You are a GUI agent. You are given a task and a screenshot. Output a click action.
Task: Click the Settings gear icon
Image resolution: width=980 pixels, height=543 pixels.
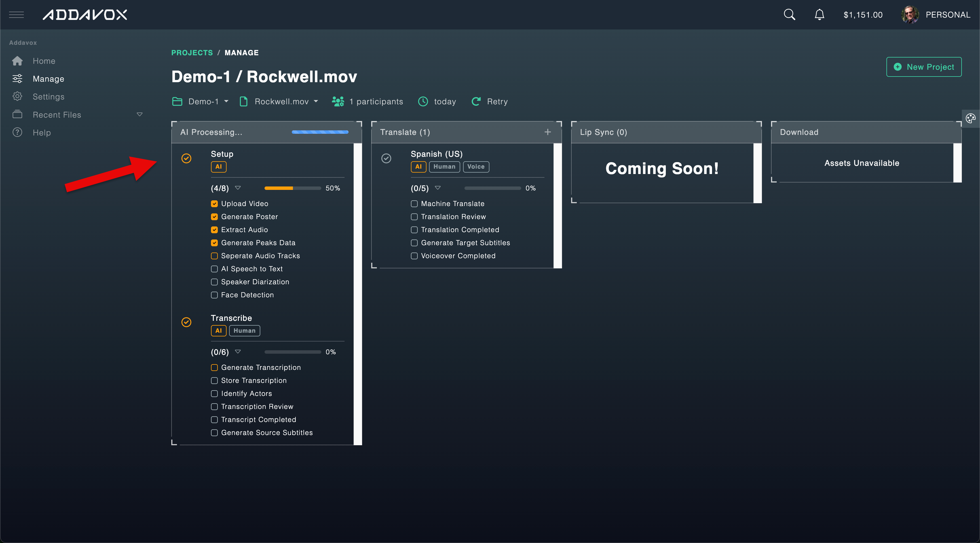(x=18, y=96)
